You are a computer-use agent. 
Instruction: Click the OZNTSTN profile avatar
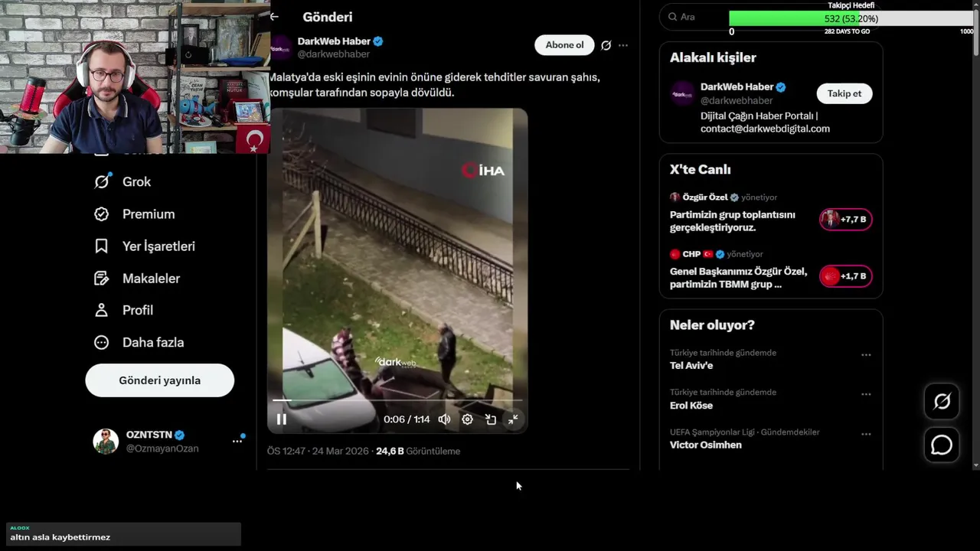tap(106, 441)
